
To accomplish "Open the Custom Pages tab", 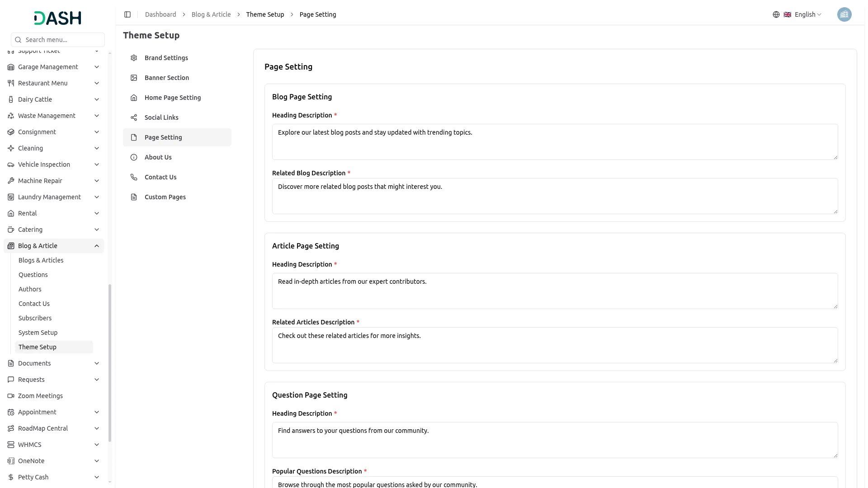I will coord(165,197).
